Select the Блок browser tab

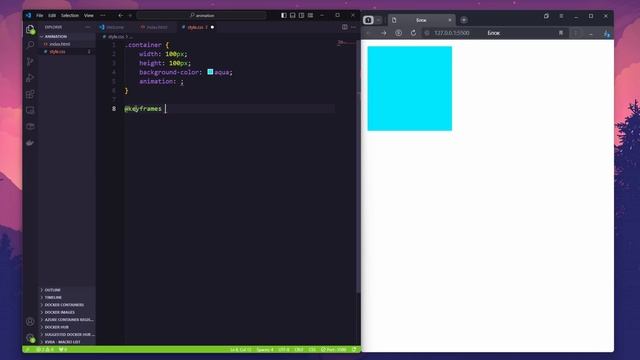point(421,20)
